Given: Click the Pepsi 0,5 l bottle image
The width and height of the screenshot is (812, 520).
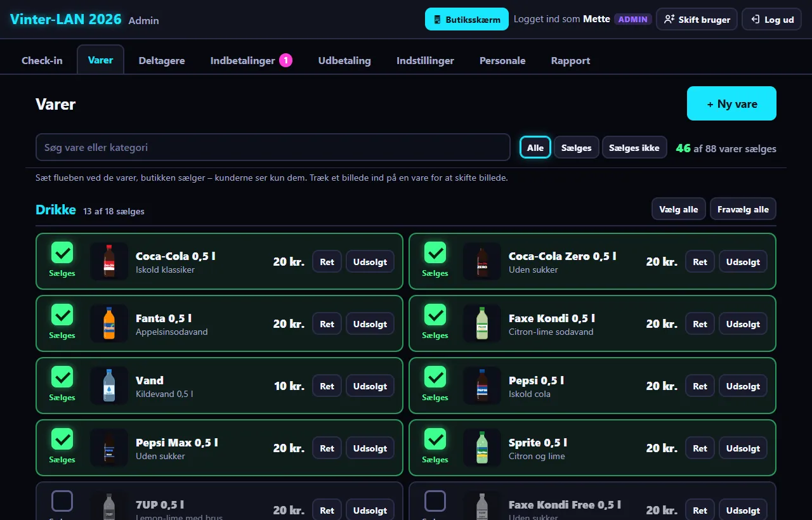Looking at the screenshot, I should pos(482,386).
